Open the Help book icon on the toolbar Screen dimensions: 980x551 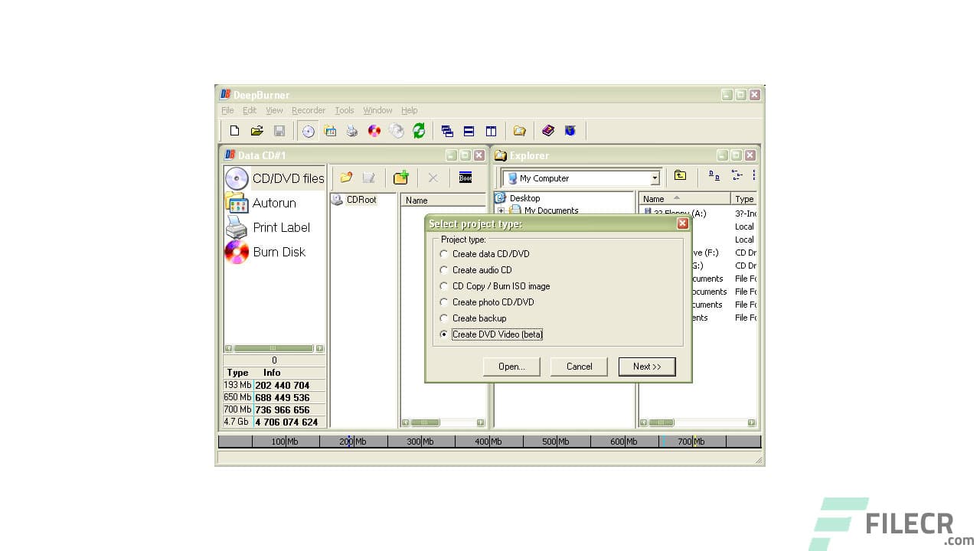click(548, 131)
